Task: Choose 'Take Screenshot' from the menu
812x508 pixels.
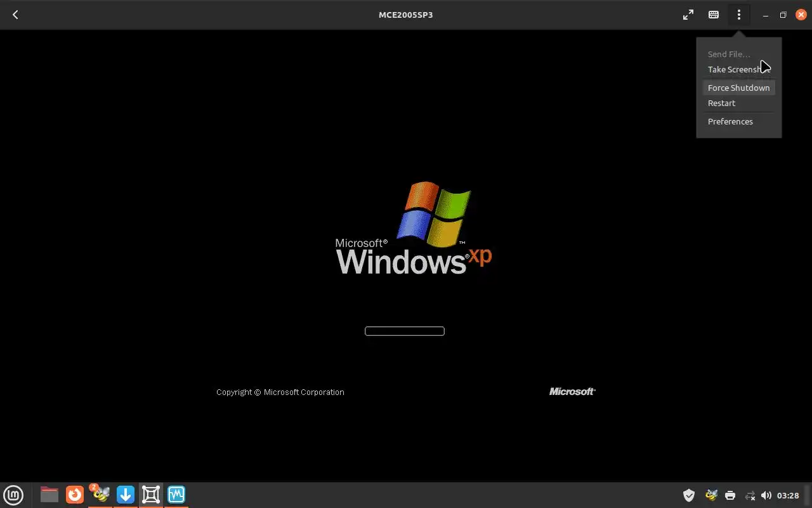Action: tap(739, 69)
